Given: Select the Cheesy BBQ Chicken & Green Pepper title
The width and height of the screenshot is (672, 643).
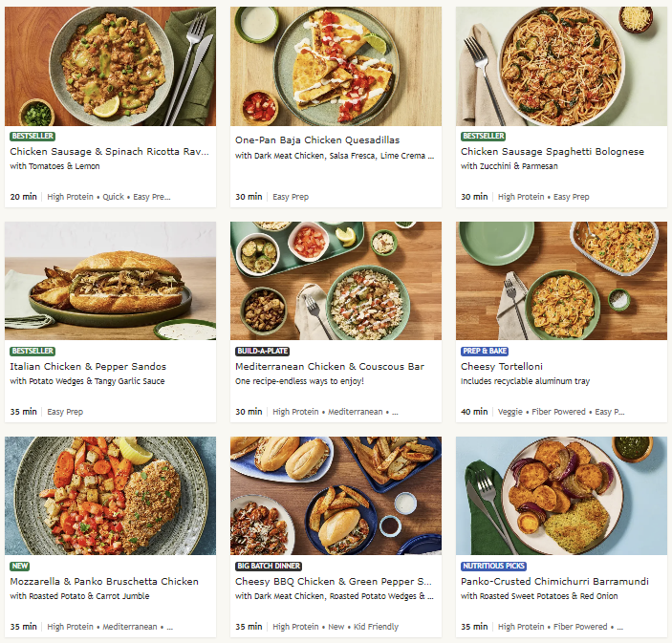Looking at the screenshot, I should 334,582.
